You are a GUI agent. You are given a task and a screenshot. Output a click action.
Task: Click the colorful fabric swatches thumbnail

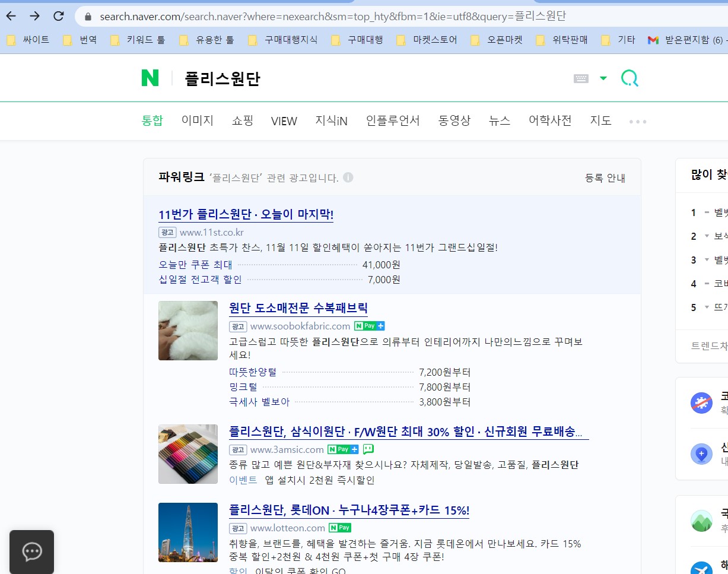(188, 454)
